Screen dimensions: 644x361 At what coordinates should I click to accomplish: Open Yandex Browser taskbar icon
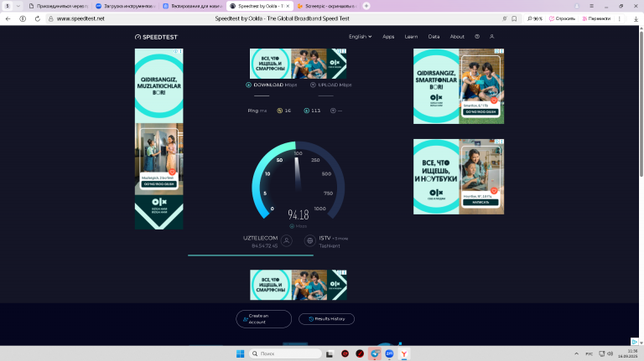pyautogui.click(x=404, y=353)
